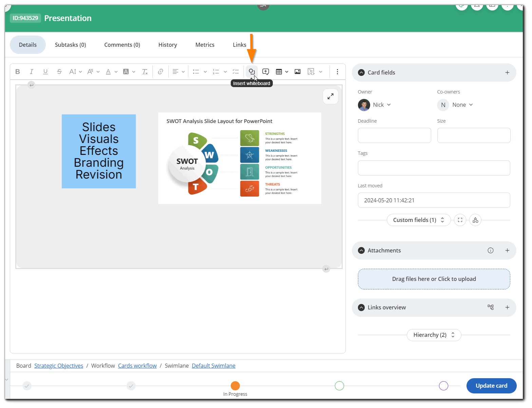
Task: Toggle strikethrough formatting
Action: tap(59, 72)
